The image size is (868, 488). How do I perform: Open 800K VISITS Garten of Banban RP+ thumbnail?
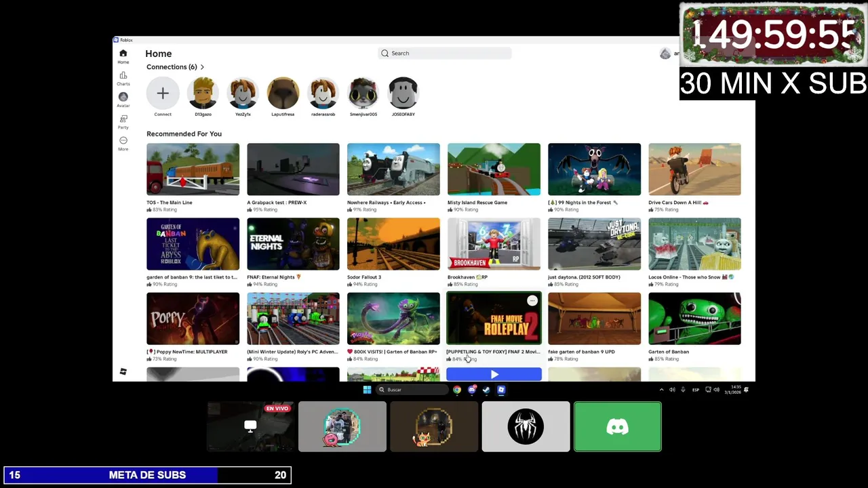(393, 319)
